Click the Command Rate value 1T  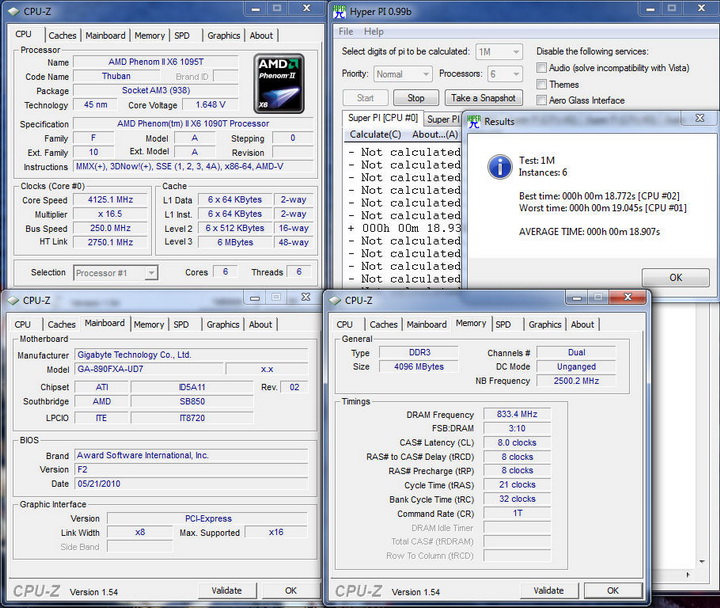point(517,513)
